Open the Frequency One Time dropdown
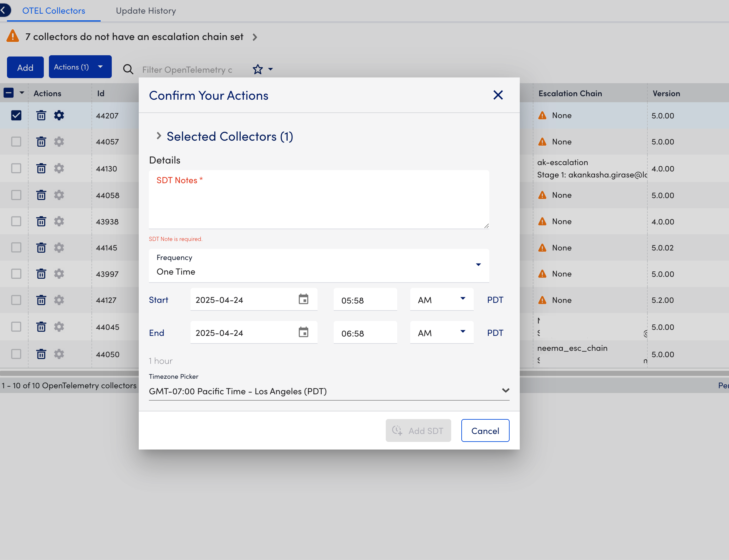 click(x=319, y=265)
